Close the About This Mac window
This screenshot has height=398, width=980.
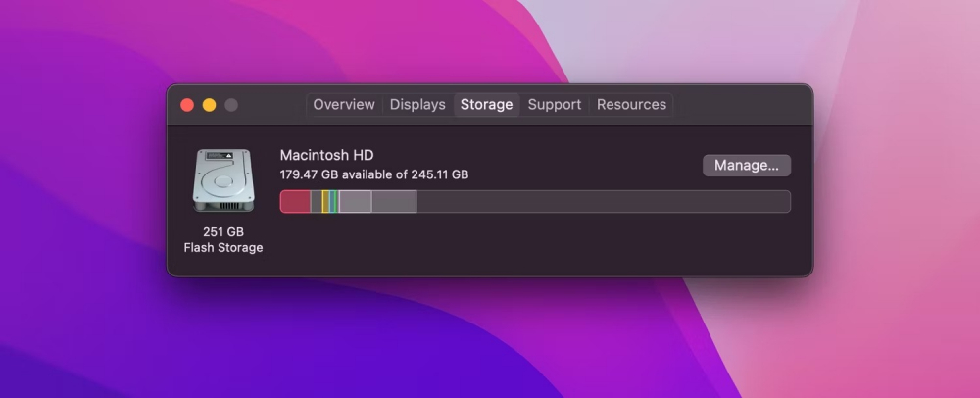pyautogui.click(x=187, y=105)
